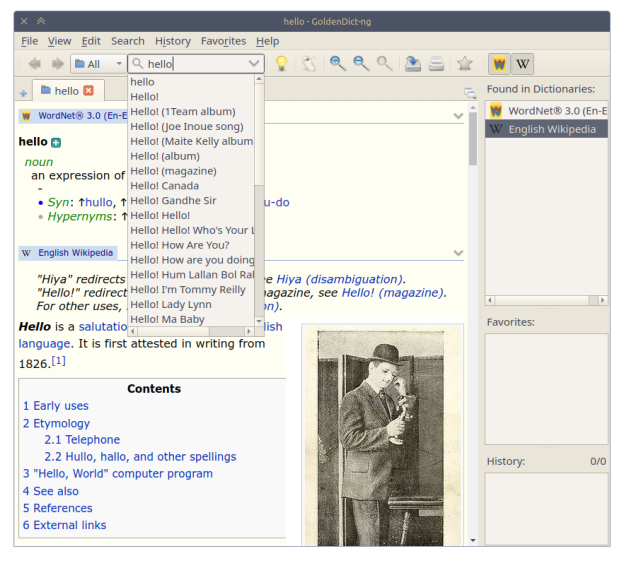The height and width of the screenshot is (563, 624).
Task: Toggle the Wikipedia dictionary toolbar button
Action: click(x=522, y=64)
